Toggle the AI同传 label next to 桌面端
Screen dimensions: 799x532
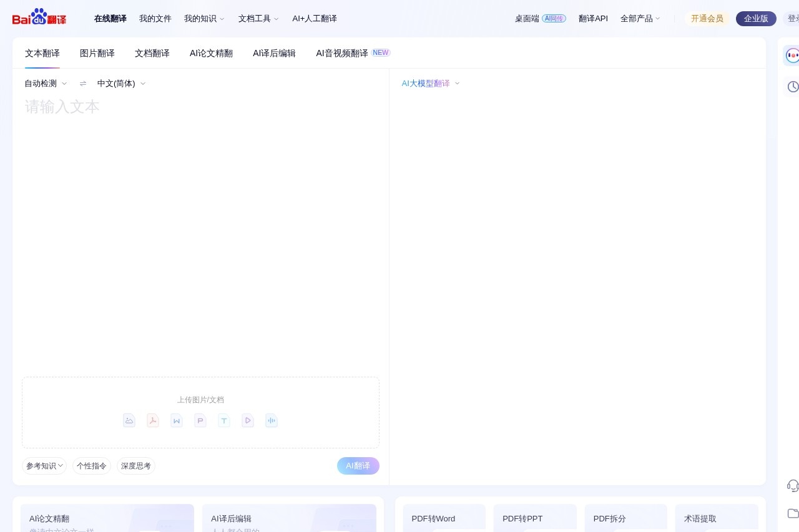coord(554,18)
